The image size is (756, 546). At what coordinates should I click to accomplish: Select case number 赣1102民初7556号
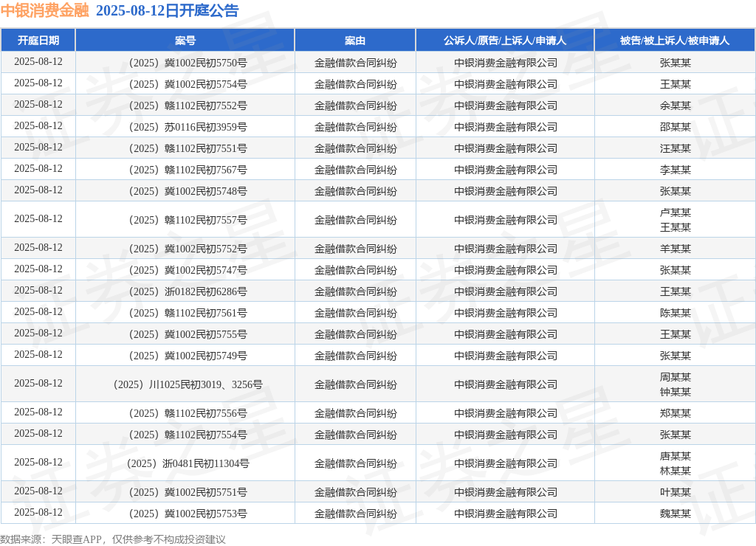188,413
